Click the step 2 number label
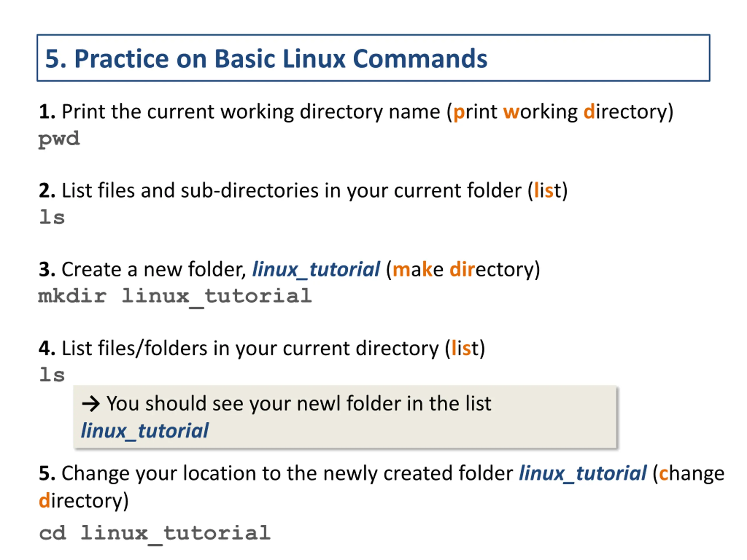 pyautogui.click(x=47, y=191)
